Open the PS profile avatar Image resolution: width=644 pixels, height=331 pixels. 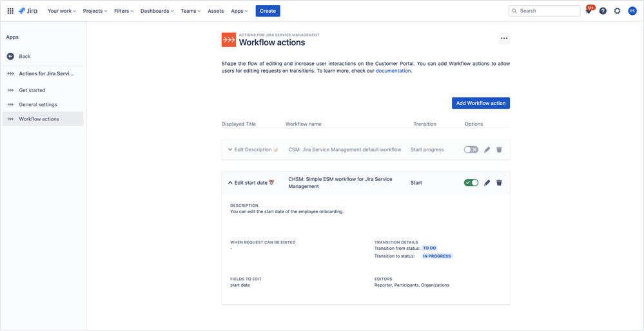click(632, 11)
